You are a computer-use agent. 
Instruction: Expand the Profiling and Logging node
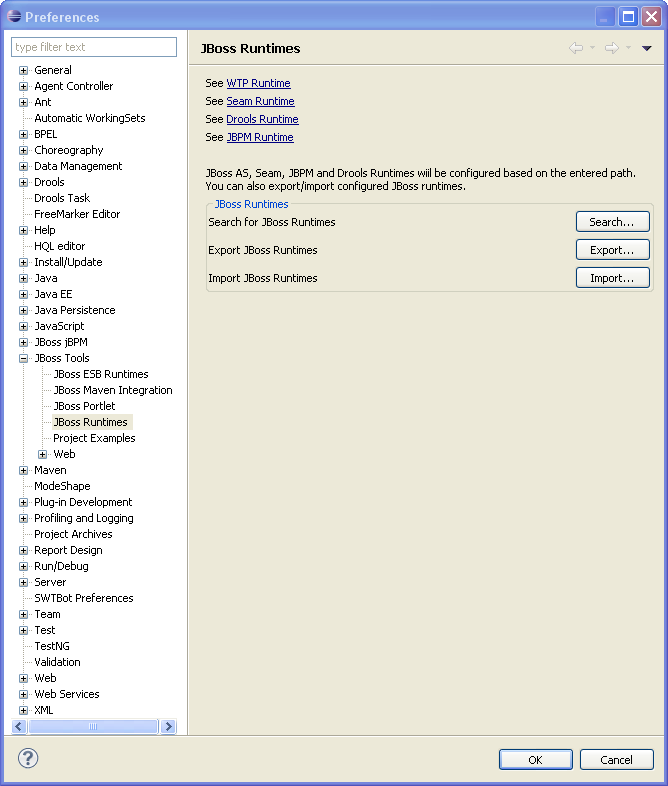23,518
